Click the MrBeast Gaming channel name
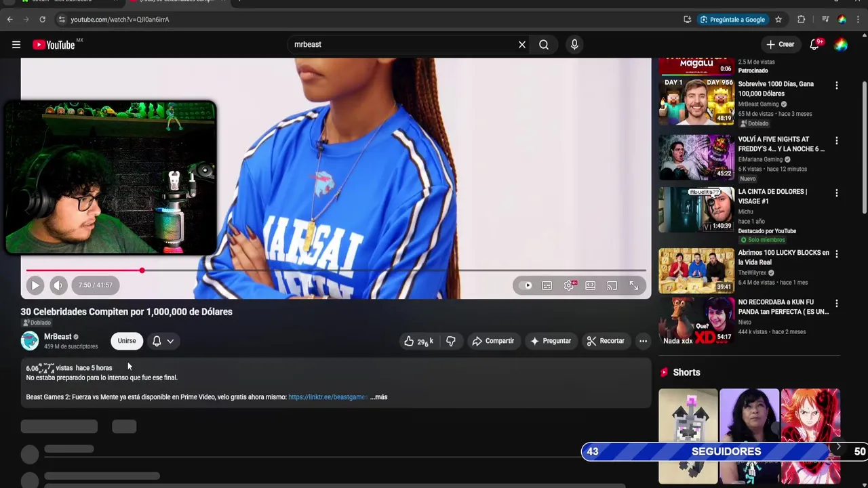868x488 pixels. pyautogui.click(x=758, y=104)
